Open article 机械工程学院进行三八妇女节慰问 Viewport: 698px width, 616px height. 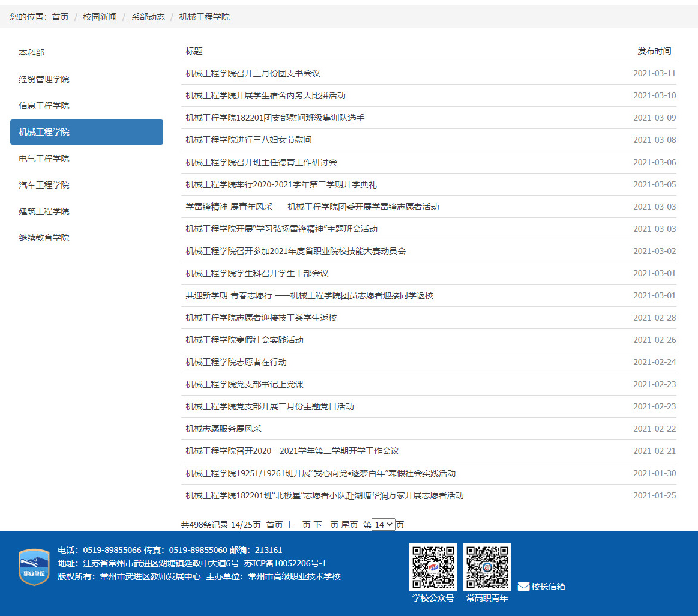click(248, 140)
